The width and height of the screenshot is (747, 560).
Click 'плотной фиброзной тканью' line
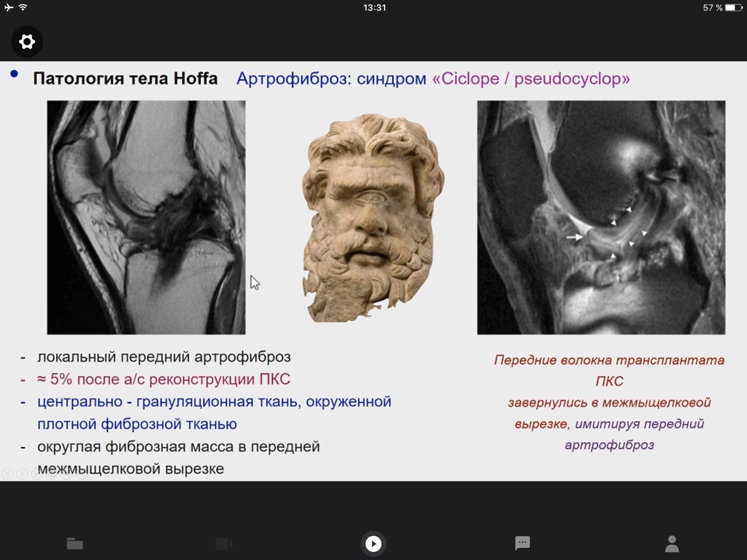137,424
